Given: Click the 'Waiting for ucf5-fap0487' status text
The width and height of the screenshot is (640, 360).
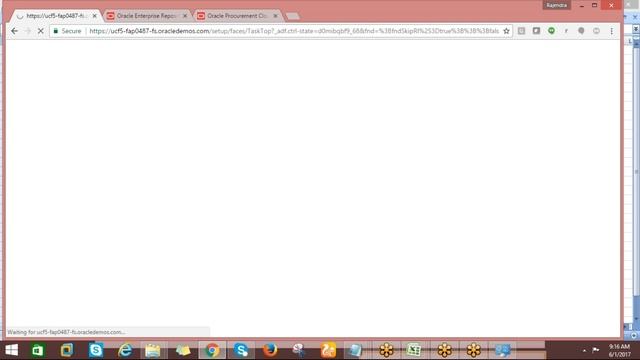Looking at the screenshot, I should [x=66, y=332].
